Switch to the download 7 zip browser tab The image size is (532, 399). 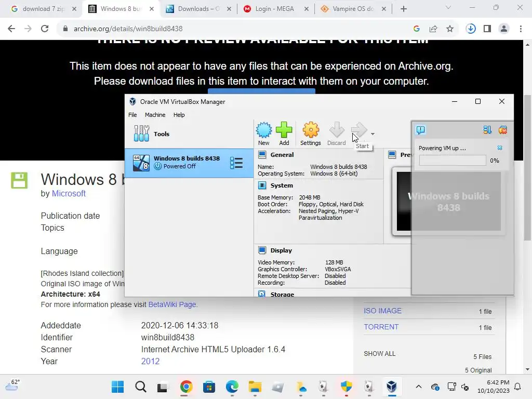point(44,9)
